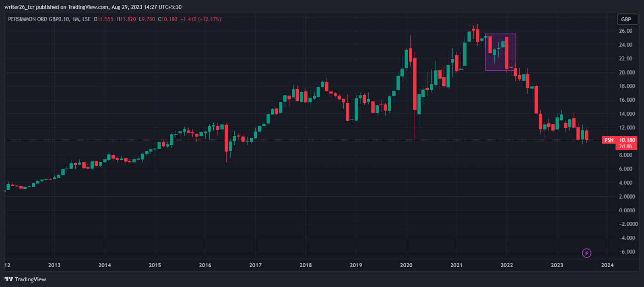Click the 1M interval label in legend

pos(76,19)
